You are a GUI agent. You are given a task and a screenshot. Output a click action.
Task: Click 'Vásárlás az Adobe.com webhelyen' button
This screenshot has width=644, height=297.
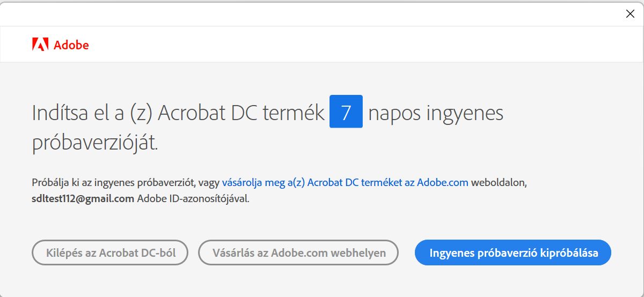299,253
